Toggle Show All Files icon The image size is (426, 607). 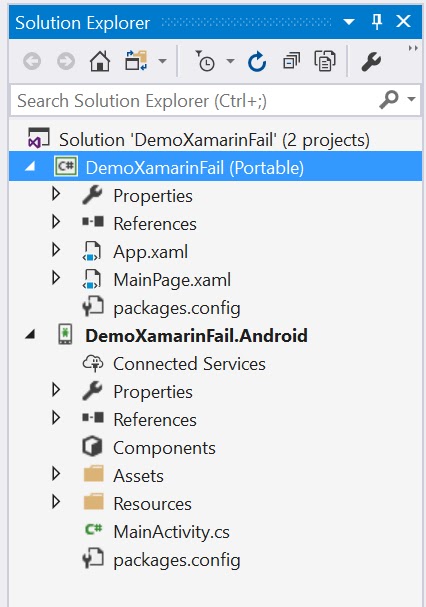click(x=325, y=61)
